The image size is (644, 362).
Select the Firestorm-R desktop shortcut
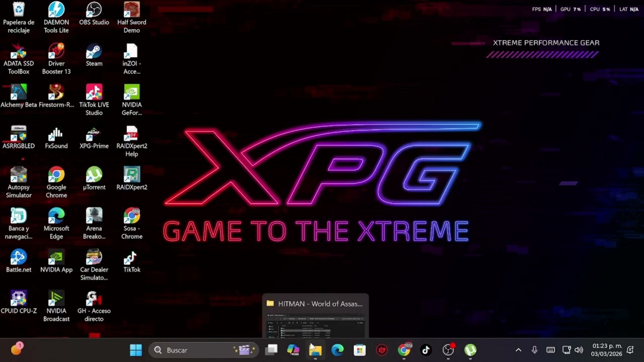click(x=56, y=96)
